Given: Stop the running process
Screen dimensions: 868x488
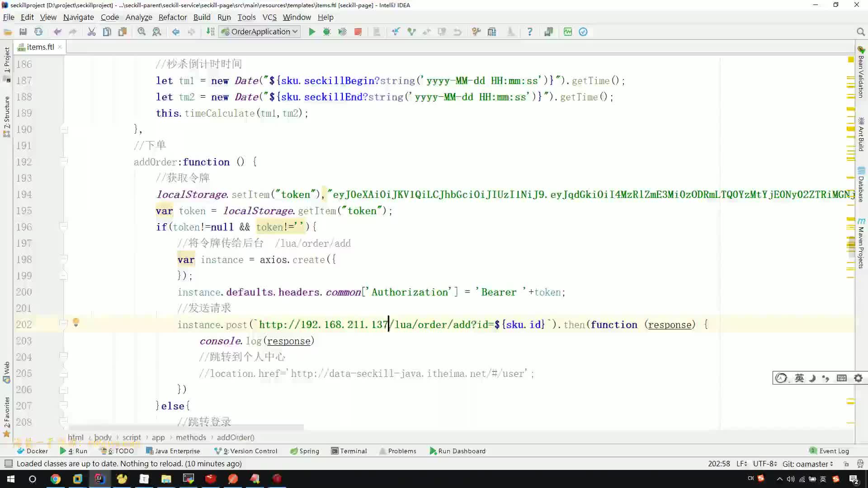Looking at the screenshot, I should [358, 32].
